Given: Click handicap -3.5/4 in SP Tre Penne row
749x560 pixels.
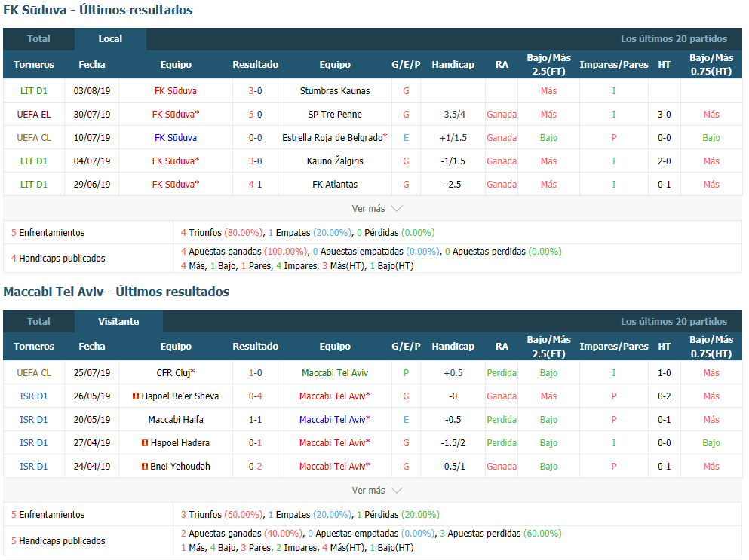Looking at the screenshot, I should (x=453, y=115).
